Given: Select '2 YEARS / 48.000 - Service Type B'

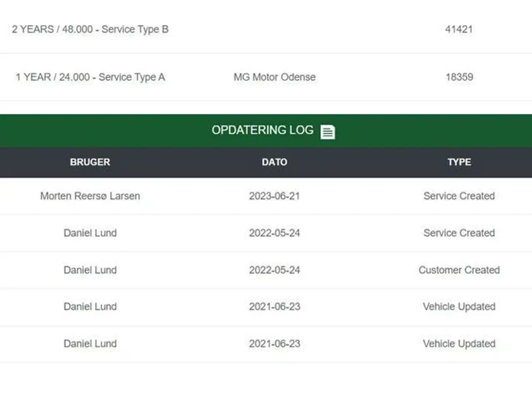Looking at the screenshot, I should tap(90, 30).
